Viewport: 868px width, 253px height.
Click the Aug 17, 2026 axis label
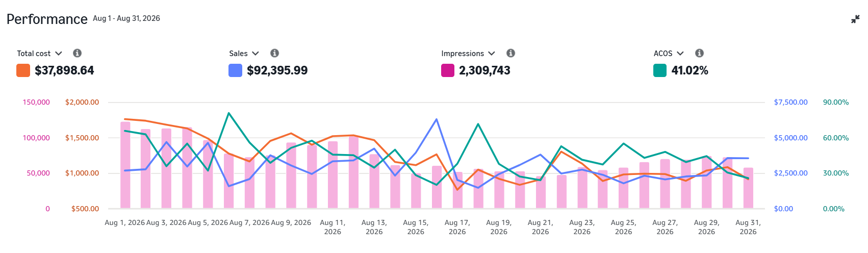(x=457, y=227)
